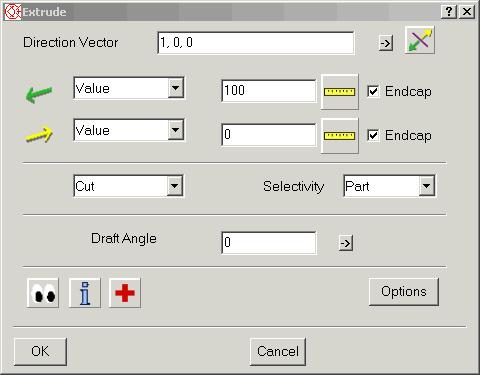Click the blue info icon
The height and width of the screenshot is (375, 480).
pos(85,293)
